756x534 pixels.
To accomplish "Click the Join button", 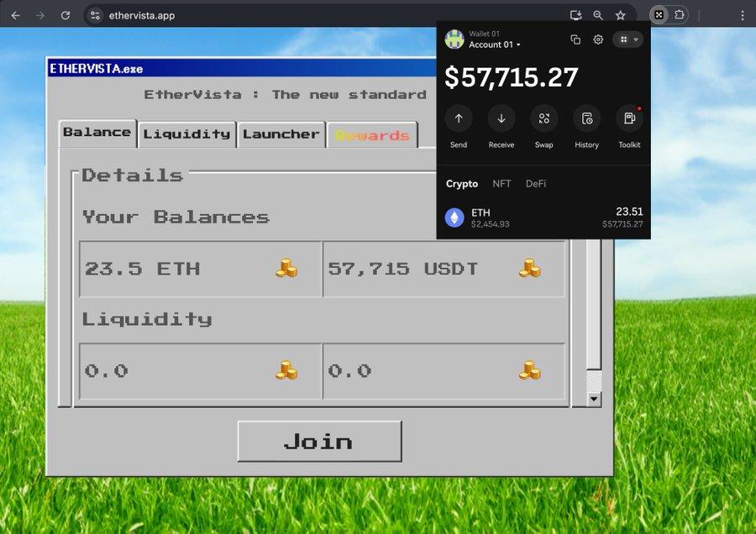I will click(320, 442).
